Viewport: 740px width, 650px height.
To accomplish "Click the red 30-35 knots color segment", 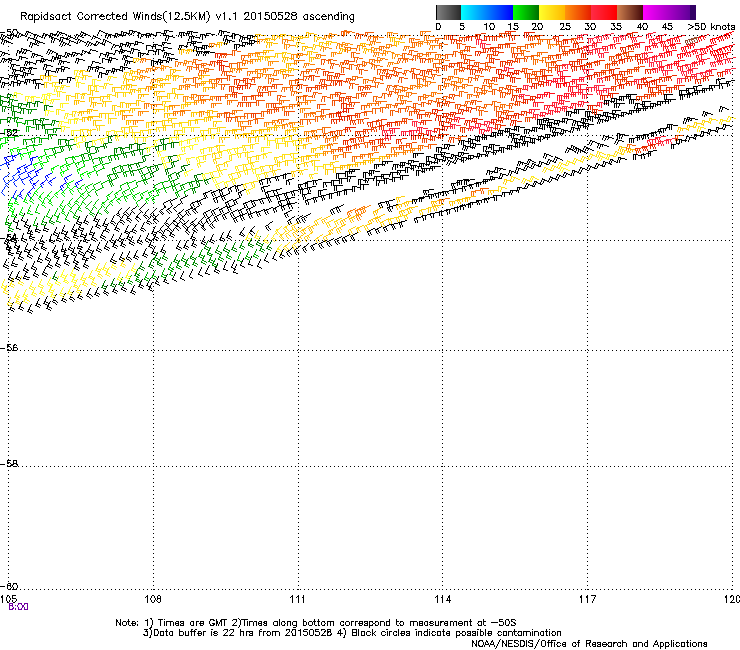I will click(604, 12).
